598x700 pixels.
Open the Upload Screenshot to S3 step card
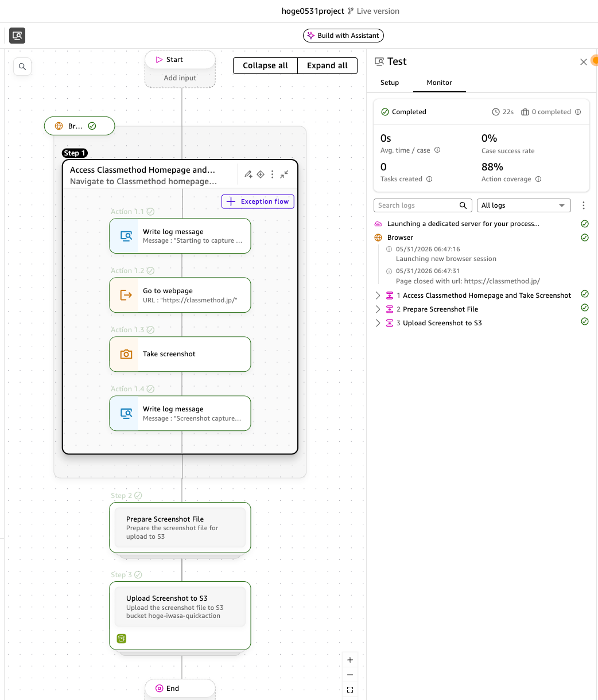180,616
